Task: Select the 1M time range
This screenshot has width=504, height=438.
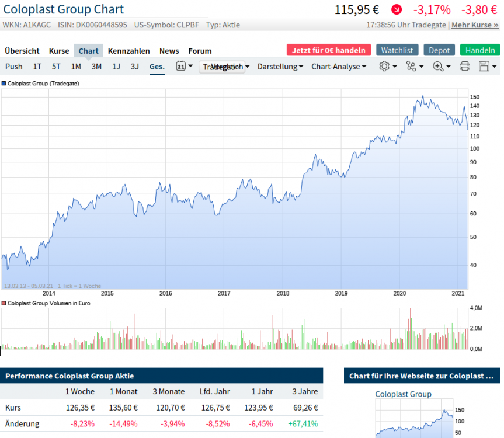Action: tap(76, 67)
